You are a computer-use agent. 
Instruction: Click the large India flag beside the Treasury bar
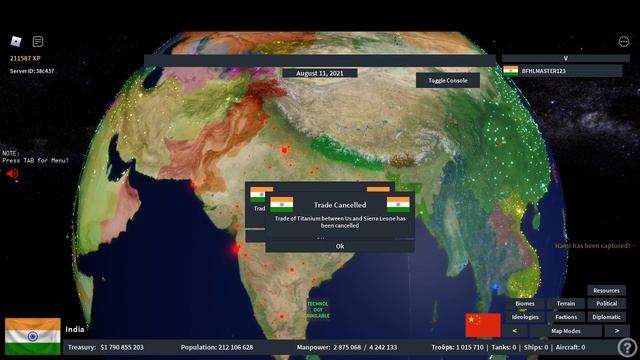33,336
